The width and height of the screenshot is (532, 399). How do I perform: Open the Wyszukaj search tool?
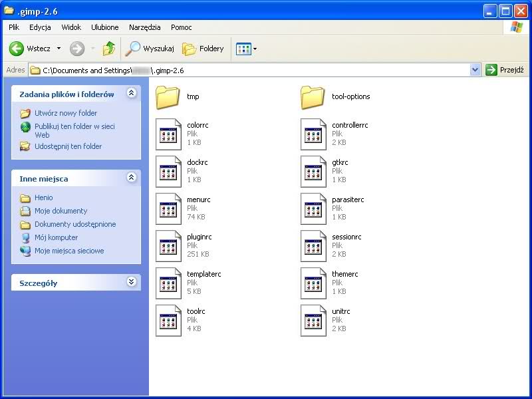(150, 49)
